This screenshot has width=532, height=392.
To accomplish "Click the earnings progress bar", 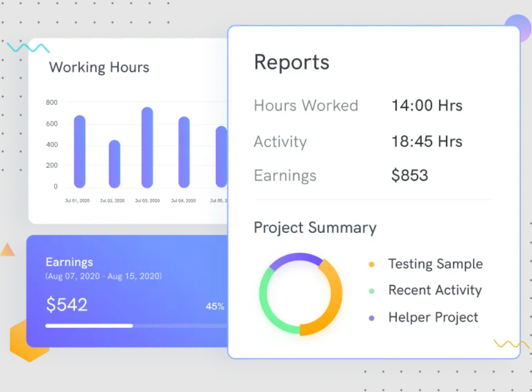I will [x=136, y=326].
